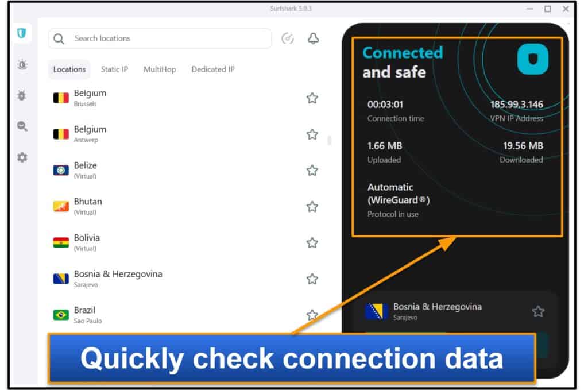This screenshot has height=390, width=588.
Task: Open the VPN shield icon in sidebar
Action: tap(22, 34)
